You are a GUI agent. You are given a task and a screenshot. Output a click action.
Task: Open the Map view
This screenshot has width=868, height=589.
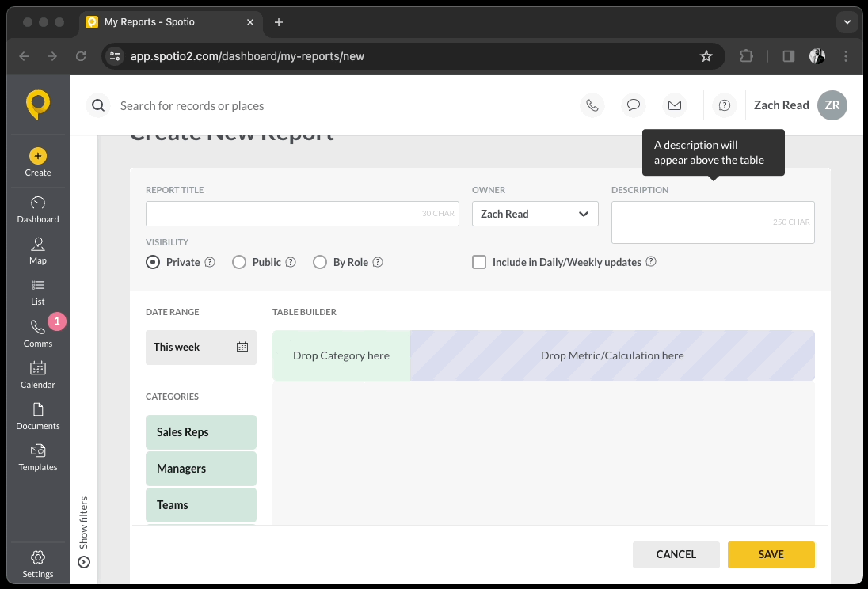tap(38, 251)
